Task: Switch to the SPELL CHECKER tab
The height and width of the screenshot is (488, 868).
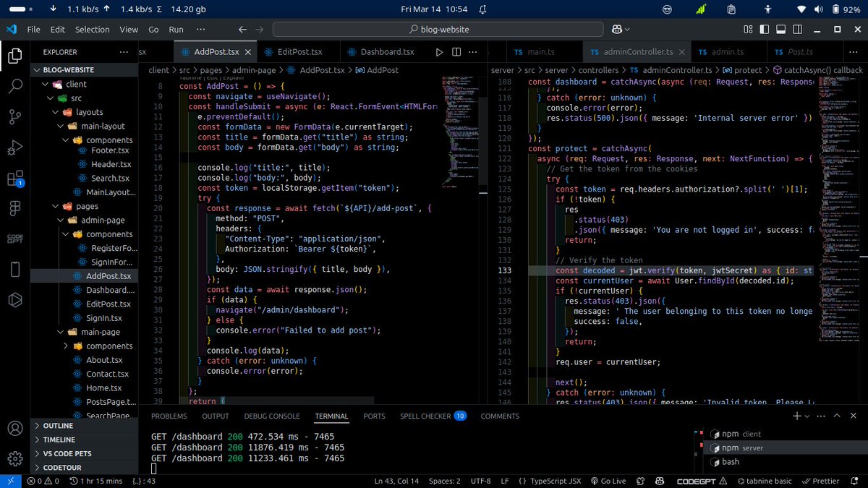Action: pyautogui.click(x=433, y=416)
